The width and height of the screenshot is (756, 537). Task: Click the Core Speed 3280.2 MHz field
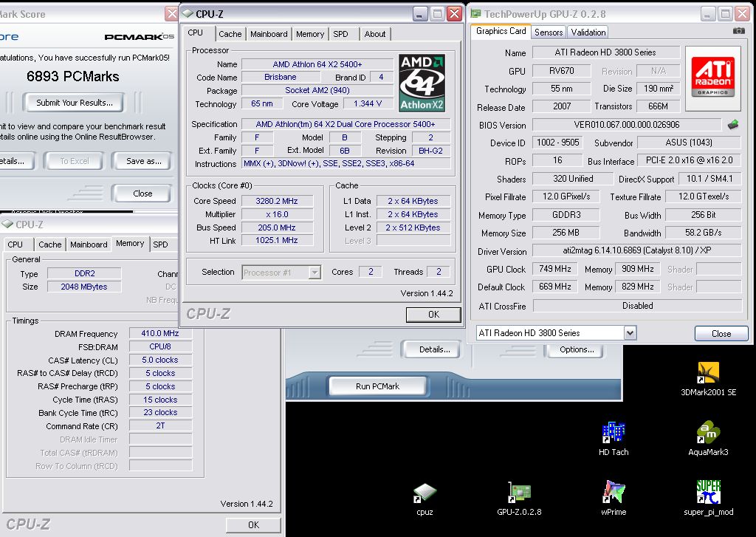[x=277, y=201]
